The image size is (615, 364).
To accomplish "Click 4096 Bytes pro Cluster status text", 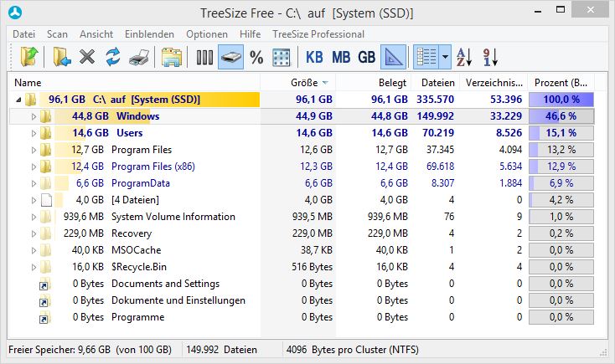I will coord(352,350).
